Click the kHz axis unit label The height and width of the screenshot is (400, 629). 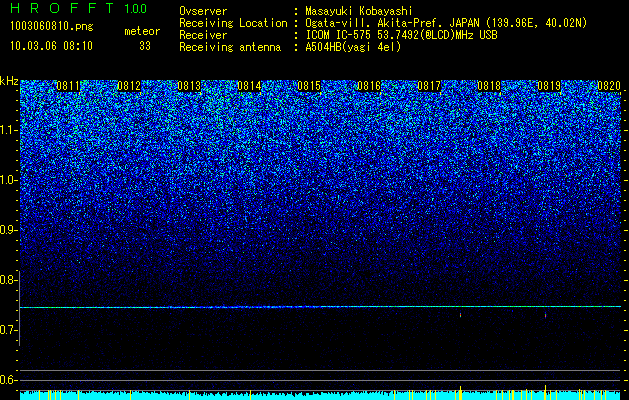9,81
